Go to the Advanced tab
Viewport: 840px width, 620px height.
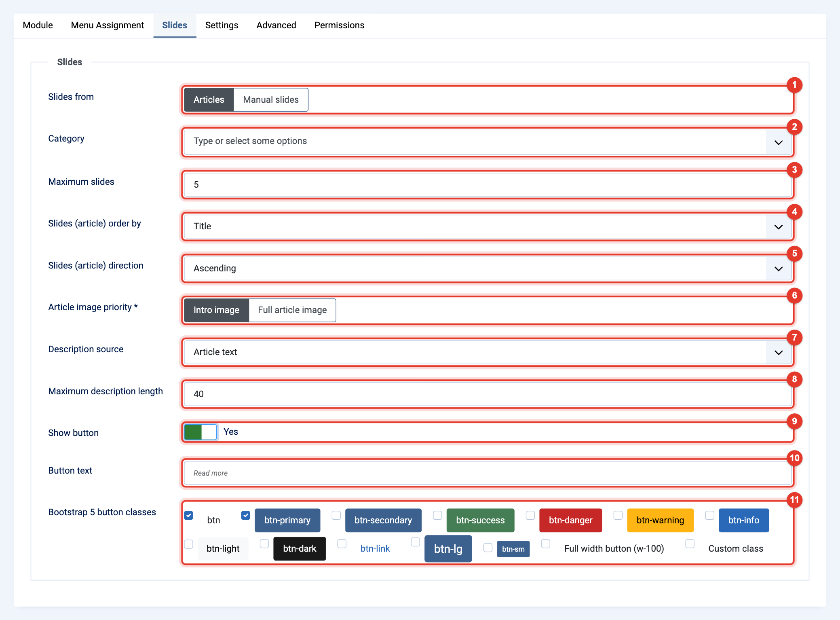276,25
